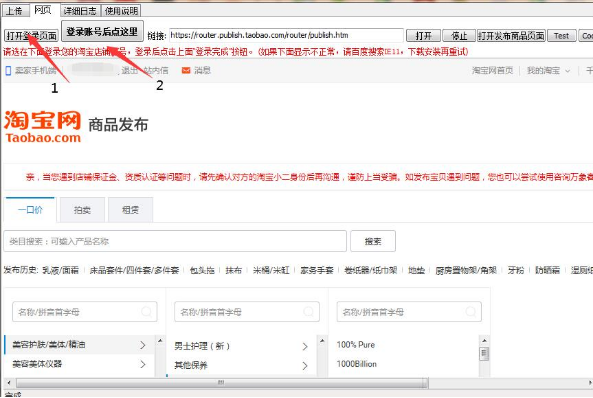The image size is (593, 398).
Task: Click search icon in third category filter
Action: click(x=471, y=312)
